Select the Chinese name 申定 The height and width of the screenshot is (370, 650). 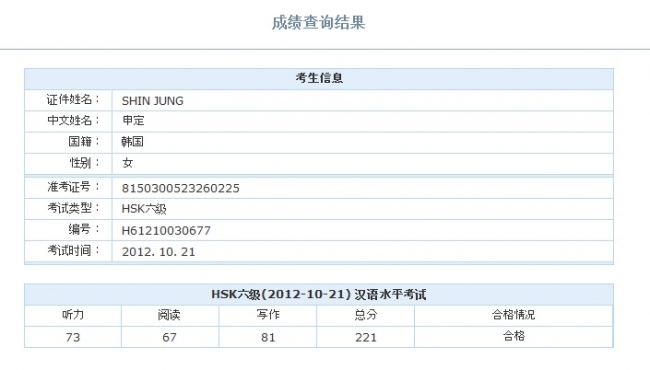(133, 121)
